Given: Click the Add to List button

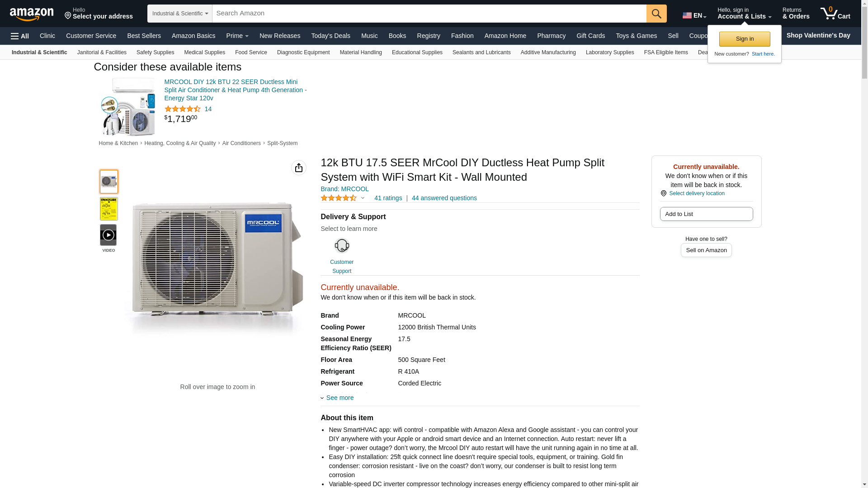Looking at the screenshot, I should pyautogui.click(x=706, y=214).
